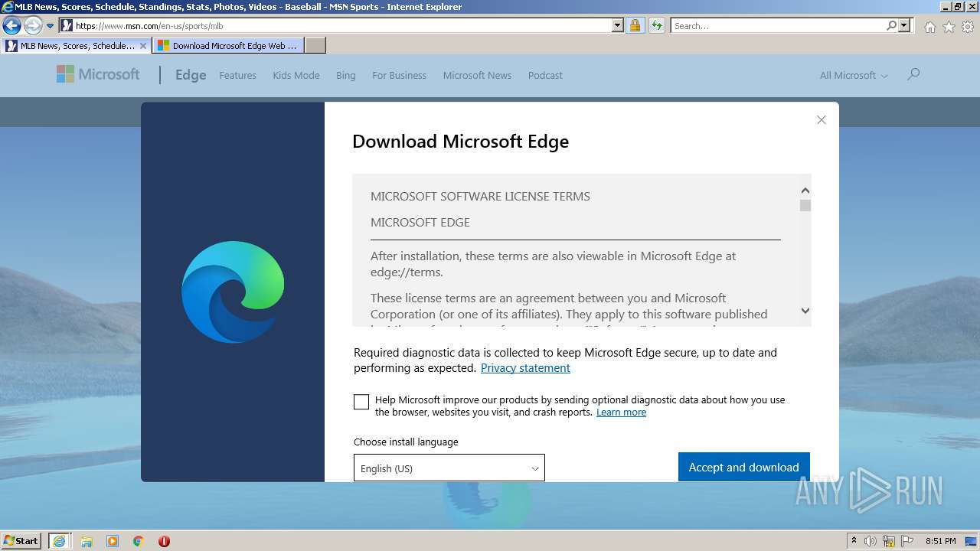This screenshot has height=551, width=980.
Task: Check the optional diagnostic data checkbox
Action: [x=361, y=402]
